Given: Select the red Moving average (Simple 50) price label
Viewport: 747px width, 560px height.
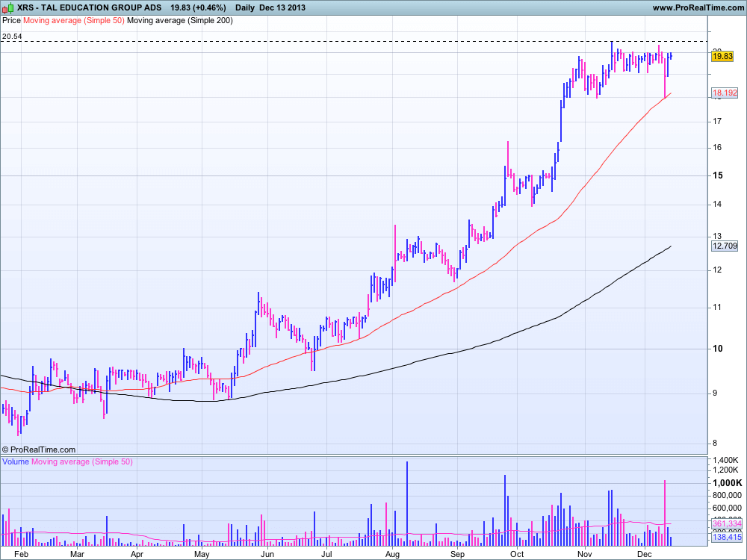Looking at the screenshot, I should point(74,20).
